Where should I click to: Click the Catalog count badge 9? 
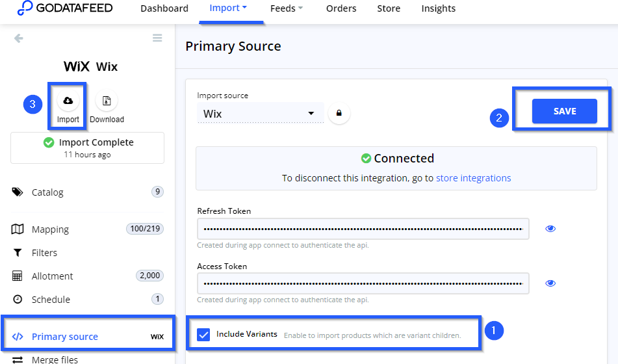tap(157, 192)
